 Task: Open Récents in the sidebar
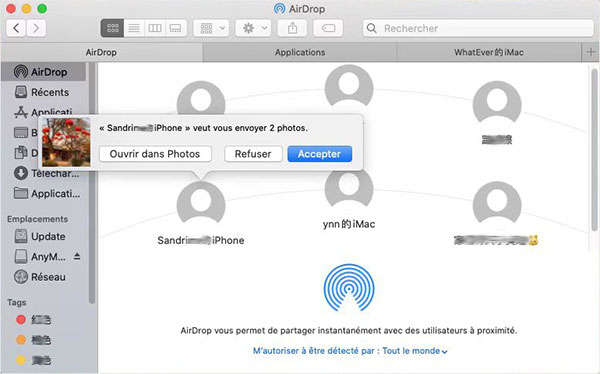[43, 92]
